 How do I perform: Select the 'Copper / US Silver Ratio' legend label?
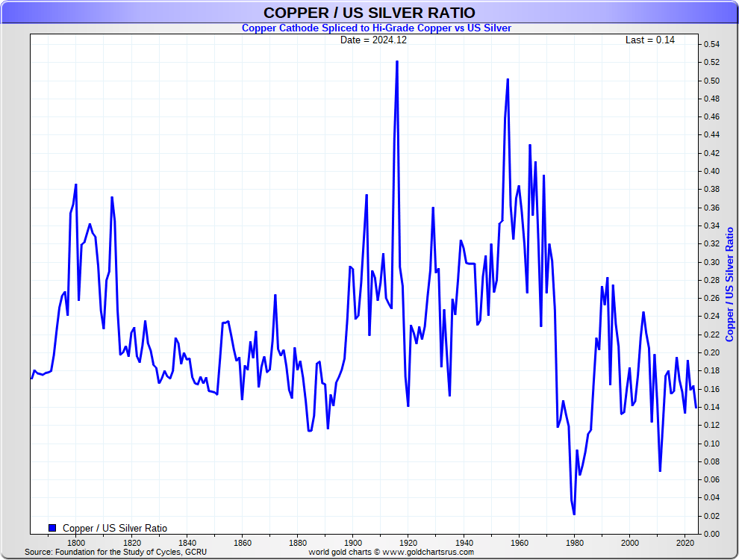[115, 529]
